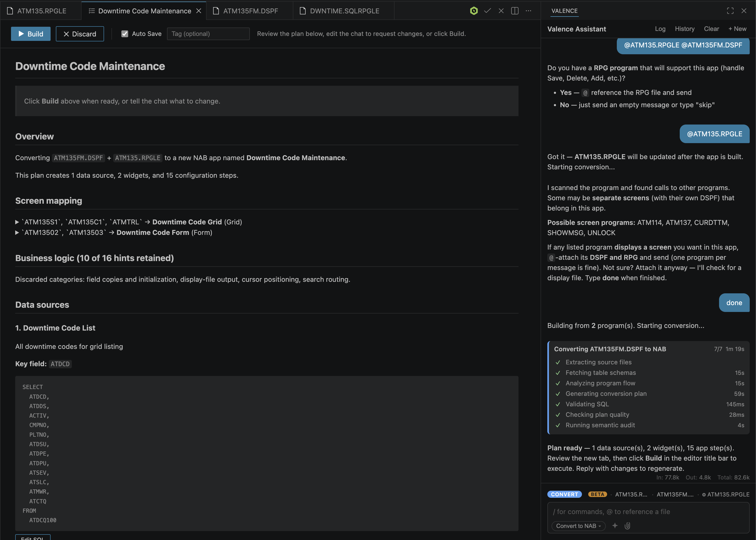Click the play icon on the Build button
Screen dimensions: 756x540
tap(21, 34)
